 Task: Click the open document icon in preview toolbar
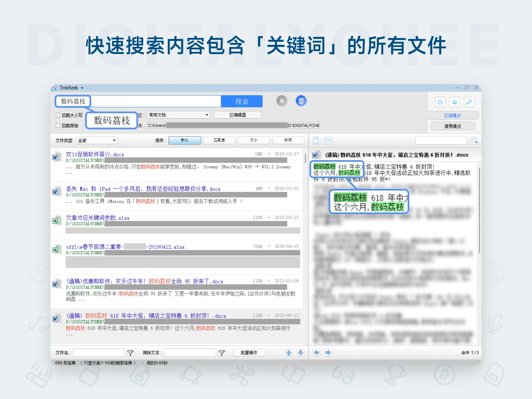[316, 140]
